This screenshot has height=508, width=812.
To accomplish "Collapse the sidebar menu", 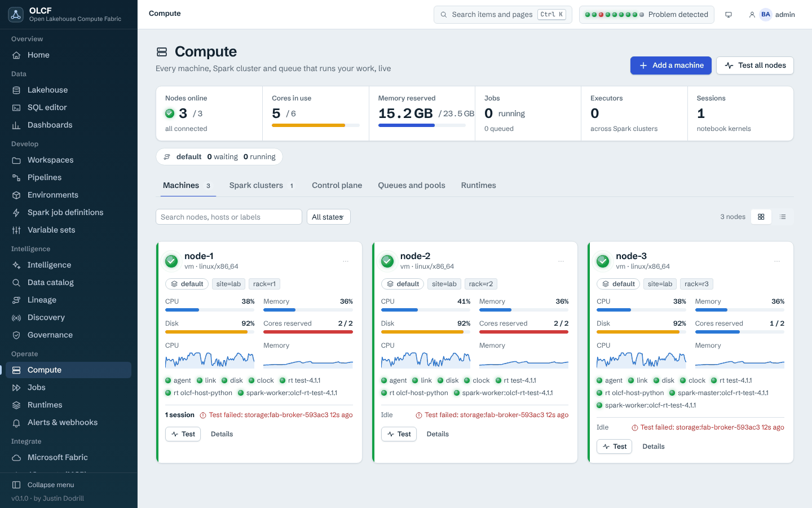I will pos(68,485).
